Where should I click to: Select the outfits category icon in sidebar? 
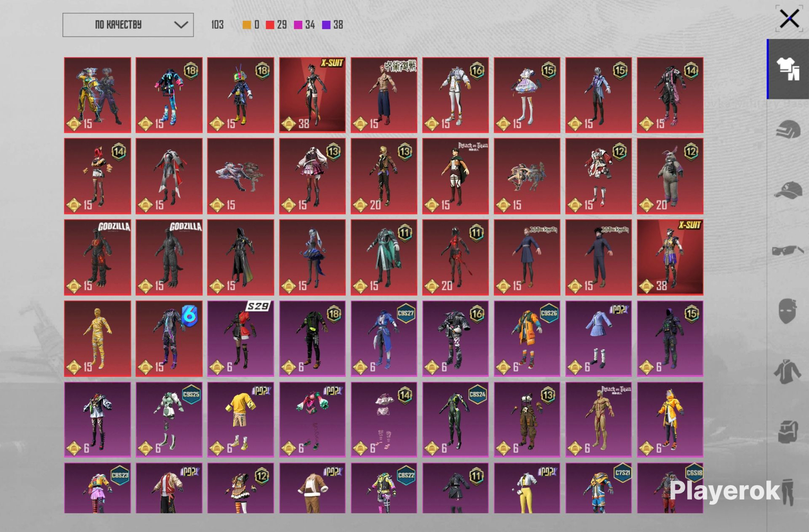click(x=788, y=69)
